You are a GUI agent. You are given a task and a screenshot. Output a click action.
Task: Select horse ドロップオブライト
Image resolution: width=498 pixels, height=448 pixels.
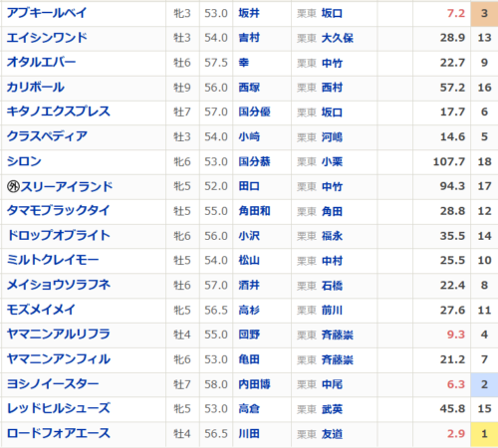[x=59, y=236]
